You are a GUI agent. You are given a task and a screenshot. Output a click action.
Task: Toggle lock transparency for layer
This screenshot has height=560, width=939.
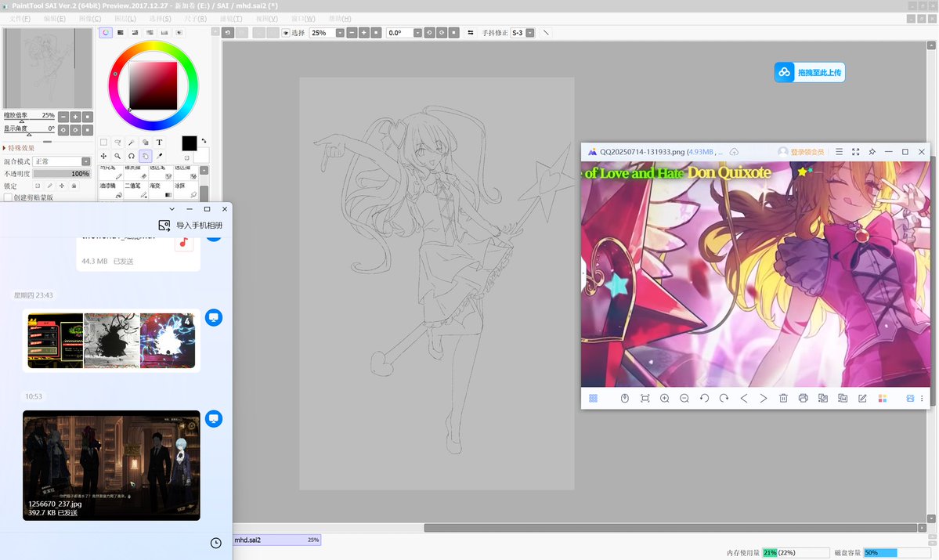pos(38,186)
